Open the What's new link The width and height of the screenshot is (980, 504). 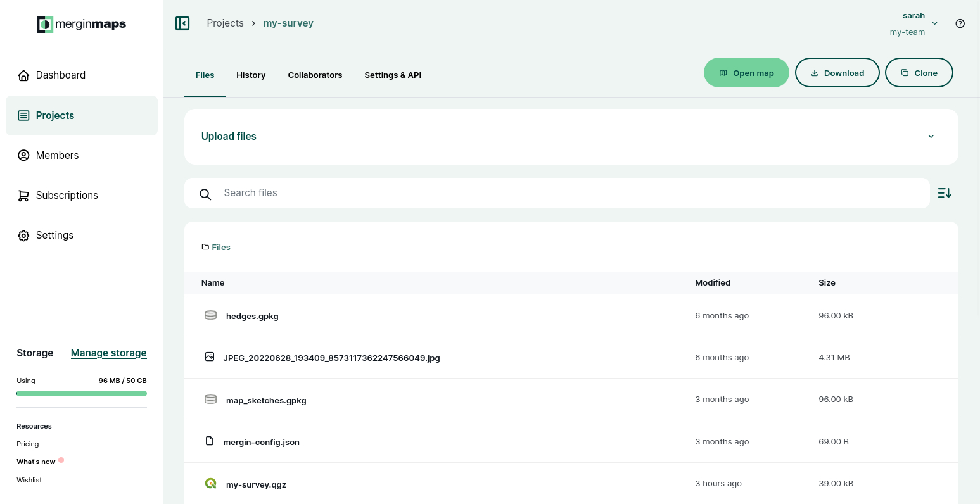[36, 462]
